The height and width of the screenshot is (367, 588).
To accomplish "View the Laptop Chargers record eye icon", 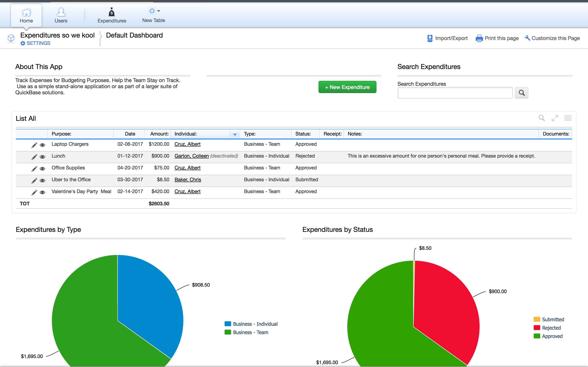I will tap(42, 145).
